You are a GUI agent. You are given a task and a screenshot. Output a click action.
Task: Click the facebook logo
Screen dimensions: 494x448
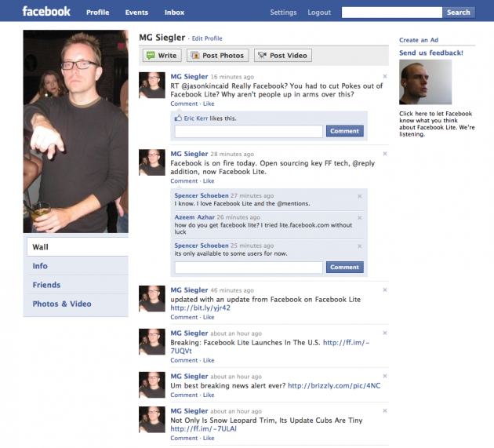click(46, 11)
